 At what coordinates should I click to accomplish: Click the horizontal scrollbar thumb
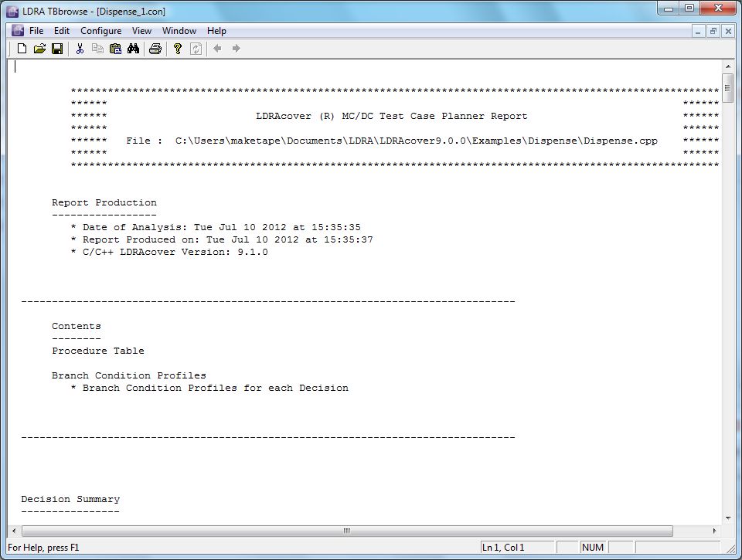(x=346, y=531)
